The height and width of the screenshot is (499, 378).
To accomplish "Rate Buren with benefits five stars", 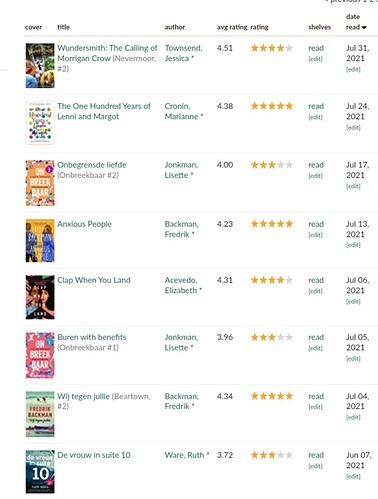I will (x=289, y=337).
